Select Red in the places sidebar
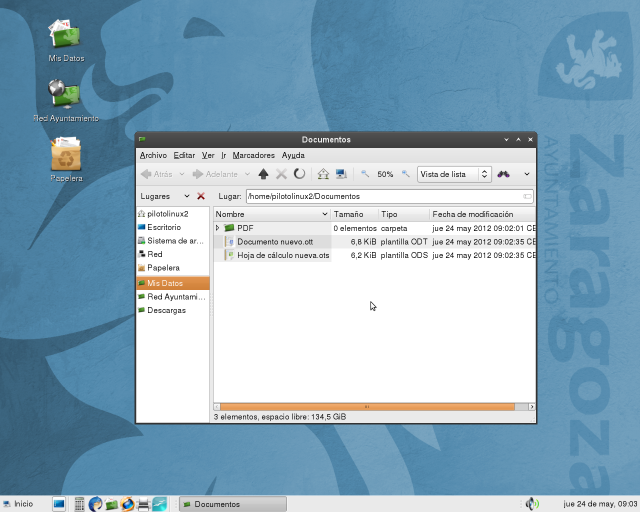This screenshot has height=512, width=640. [172, 254]
